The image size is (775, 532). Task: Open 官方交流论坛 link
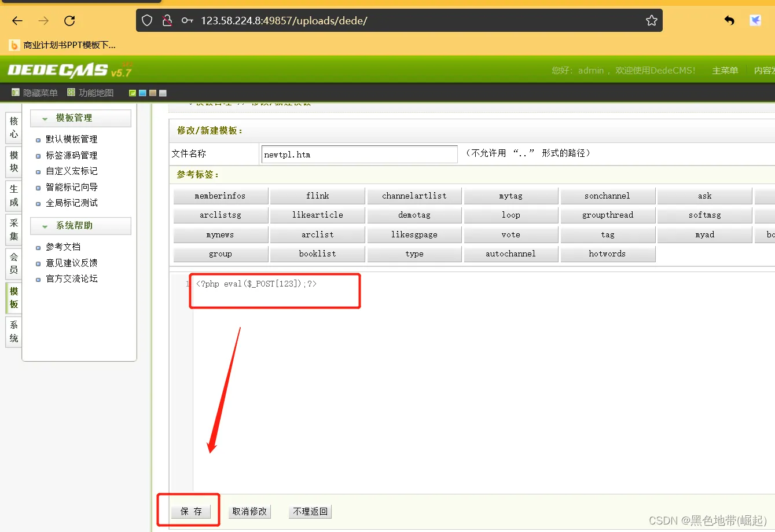(72, 279)
